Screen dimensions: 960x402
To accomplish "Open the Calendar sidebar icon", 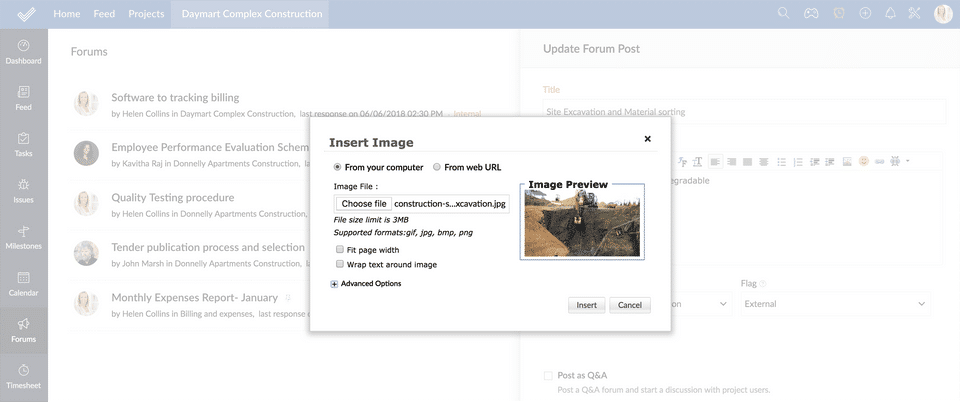I will tap(23, 282).
